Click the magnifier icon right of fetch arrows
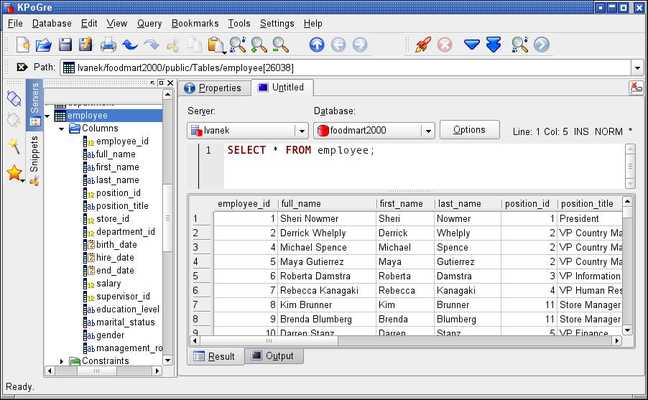Viewport: 648px width, 400px height. point(519,45)
